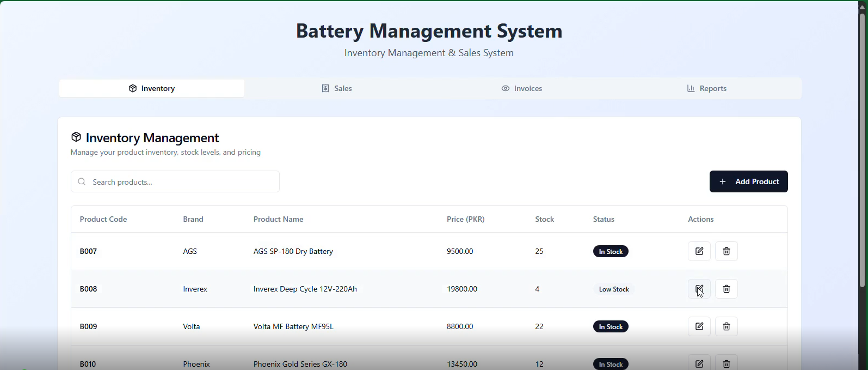868x370 pixels.
Task: Click the Inventory Management section heading
Action: (x=152, y=138)
